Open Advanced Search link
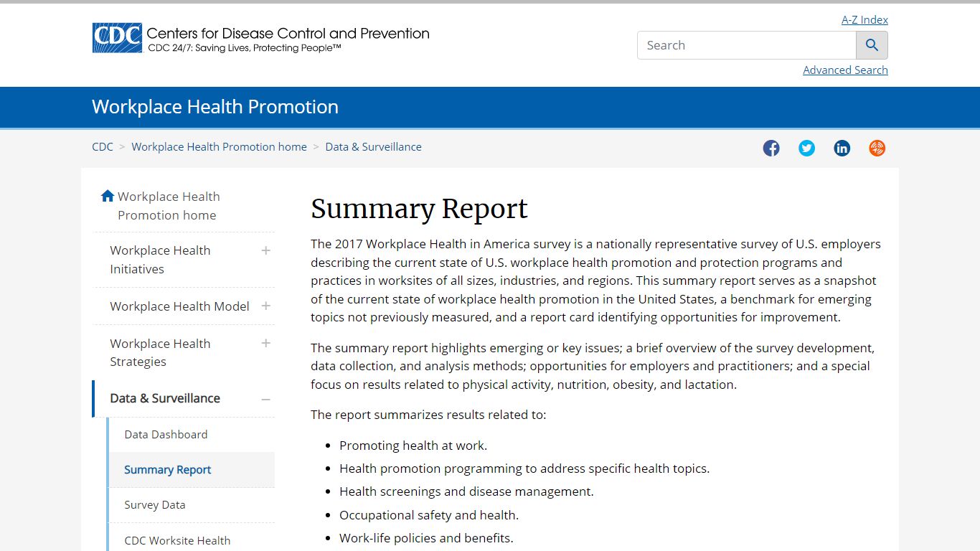 click(845, 70)
